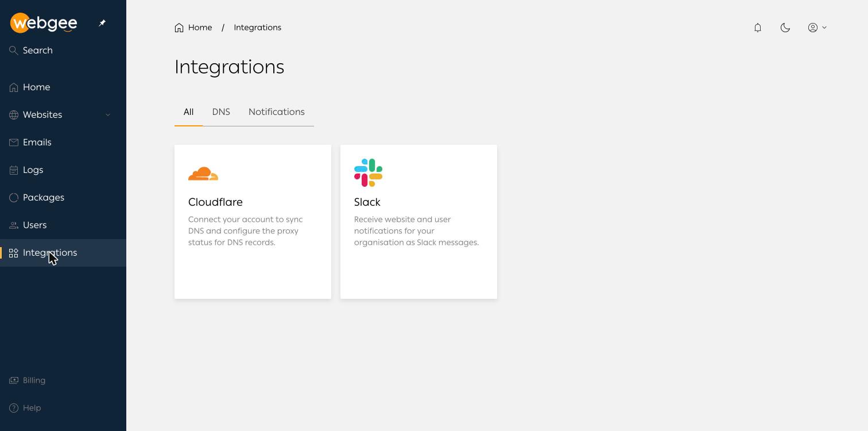Go to Home in the sidebar
868x431 pixels.
(x=63, y=87)
